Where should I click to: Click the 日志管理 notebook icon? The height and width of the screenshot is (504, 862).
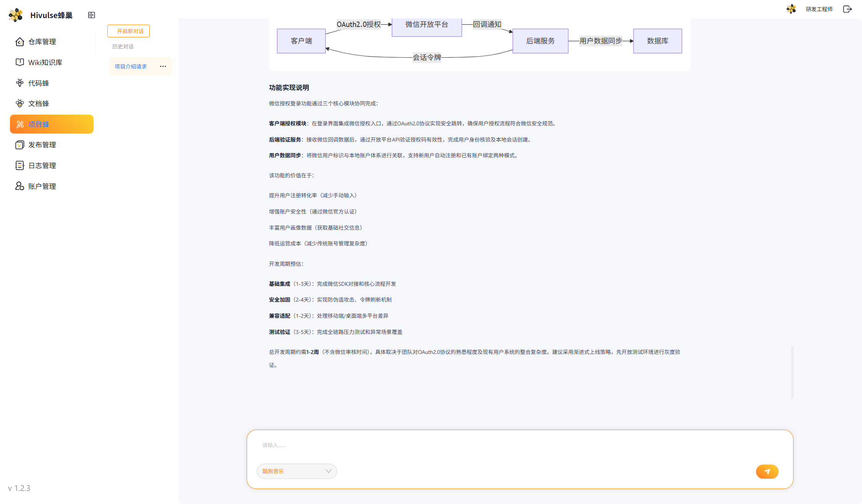pos(20,165)
